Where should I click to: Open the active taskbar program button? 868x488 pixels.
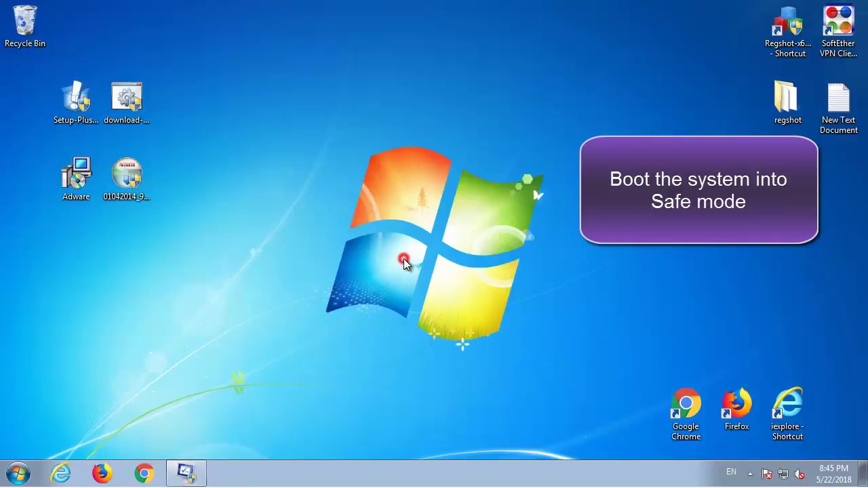(186, 473)
